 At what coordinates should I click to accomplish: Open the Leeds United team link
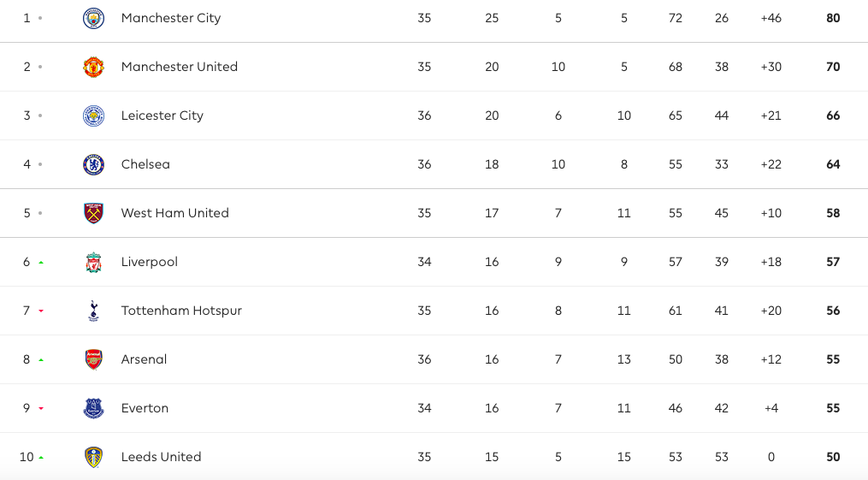(x=161, y=457)
